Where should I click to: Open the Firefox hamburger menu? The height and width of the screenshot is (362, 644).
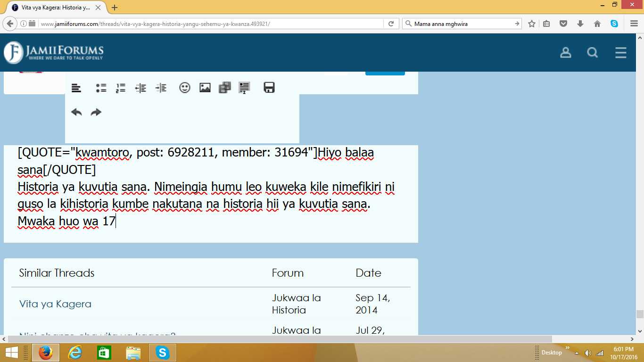(634, 24)
